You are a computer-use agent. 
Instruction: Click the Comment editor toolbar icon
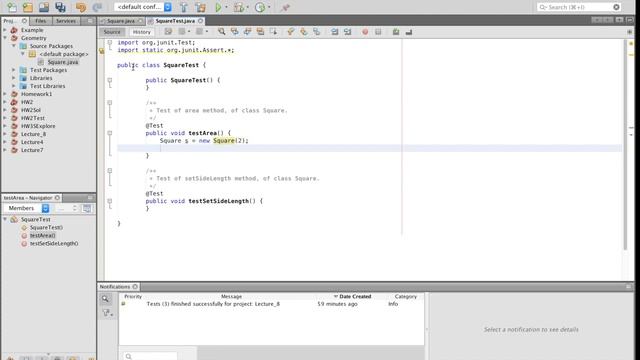[x=396, y=32]
